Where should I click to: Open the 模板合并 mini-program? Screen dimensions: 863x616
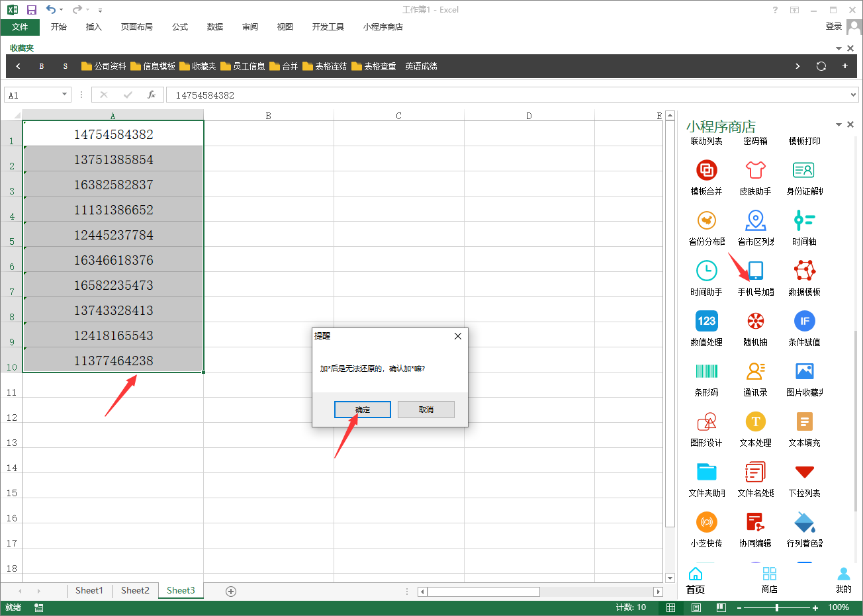[x=706, y=171]
